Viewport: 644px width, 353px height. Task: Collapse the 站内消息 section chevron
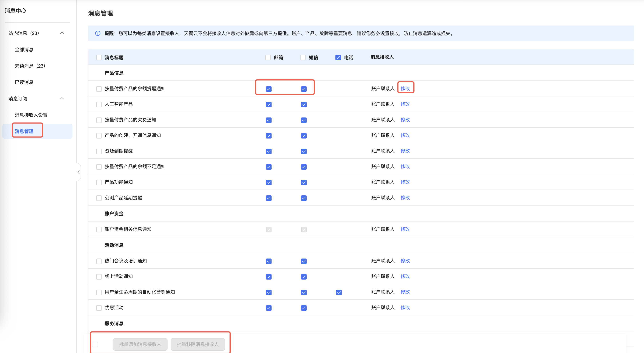[x=62, y=33]
